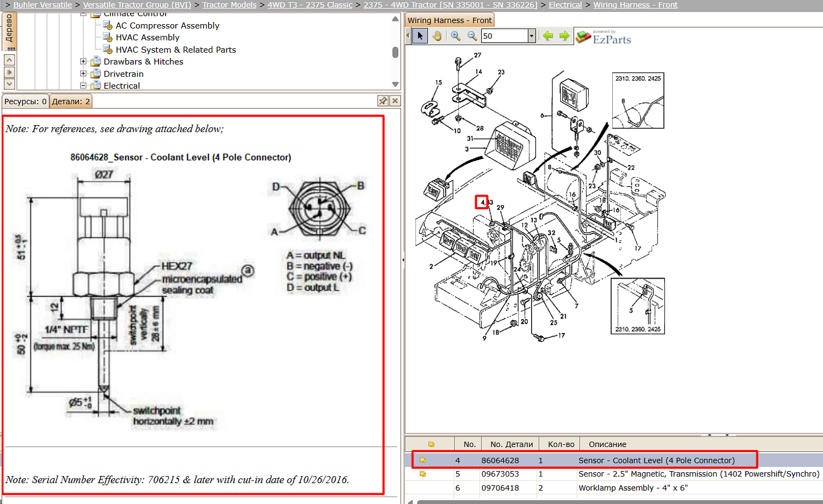The height and width of the screenshot is (504, 823).
Task: Click the Sensor - Coolant Level description
Action: (x=656, y=460)
